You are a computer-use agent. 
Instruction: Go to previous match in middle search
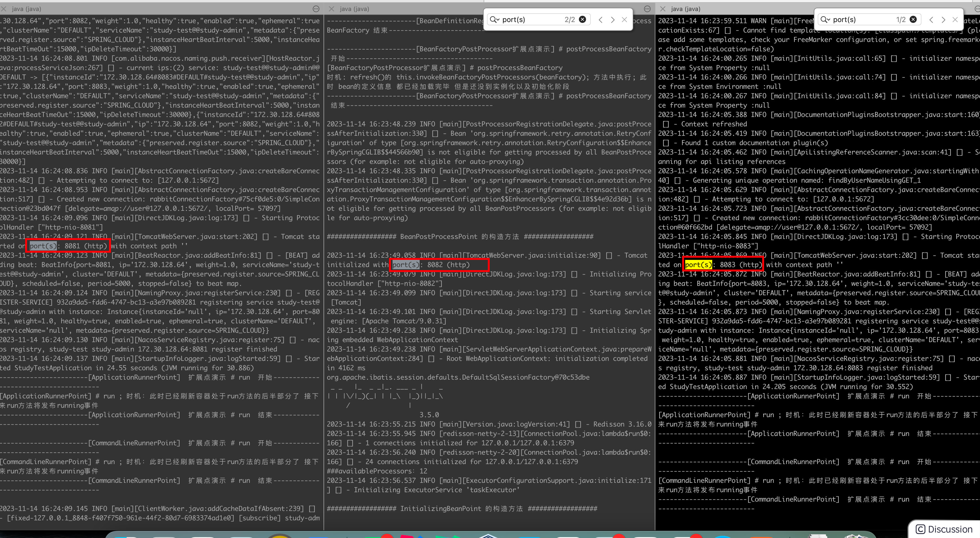click(600, 19)
